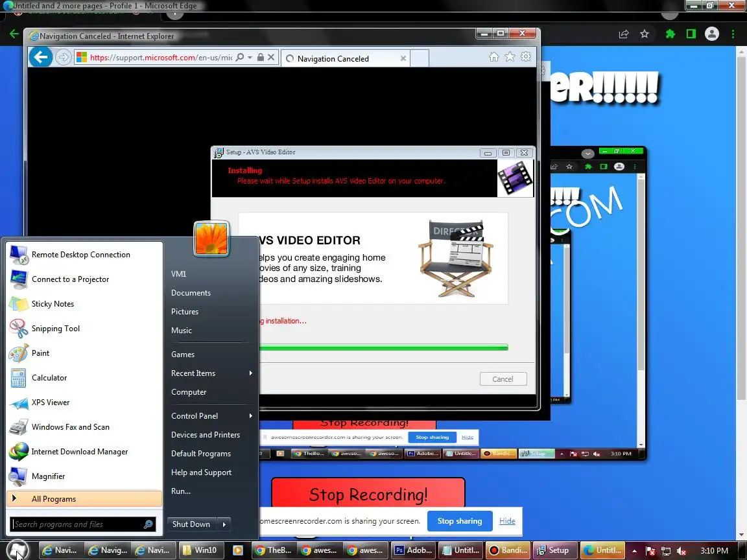Viewport: 747px width, 560px height.
Task: Open the profile avatar icon
Action: (712, 34)
